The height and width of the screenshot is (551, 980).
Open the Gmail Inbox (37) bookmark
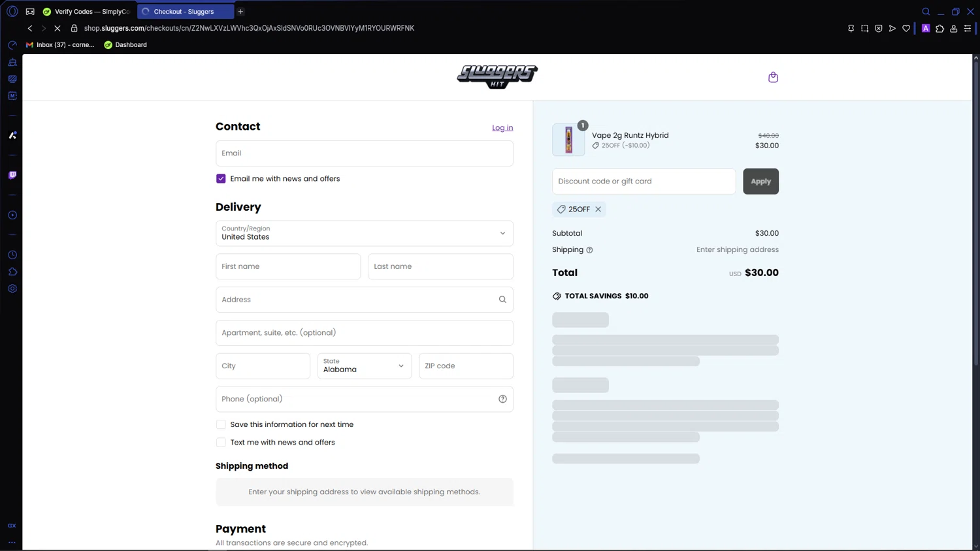tap(60, 45)
